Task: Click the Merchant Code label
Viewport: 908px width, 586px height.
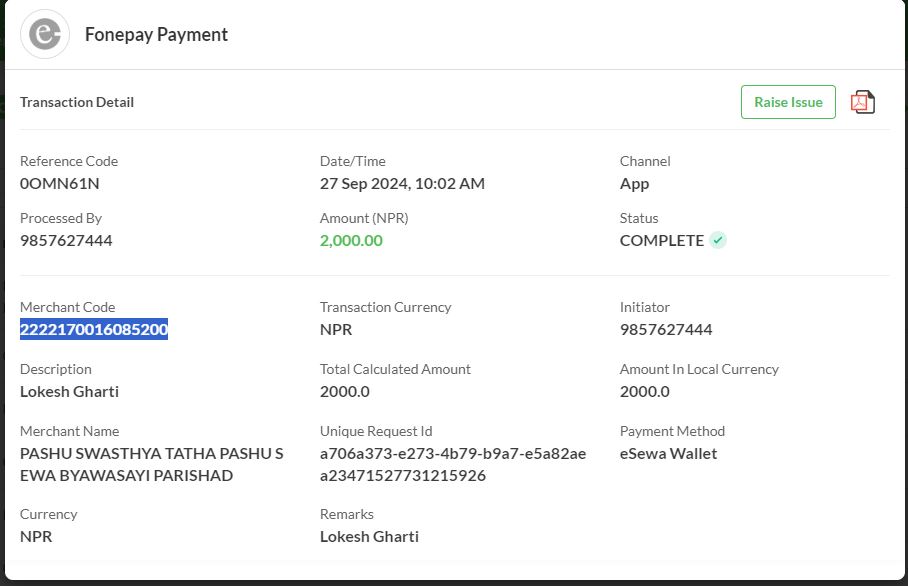Action: coord(68,307)
